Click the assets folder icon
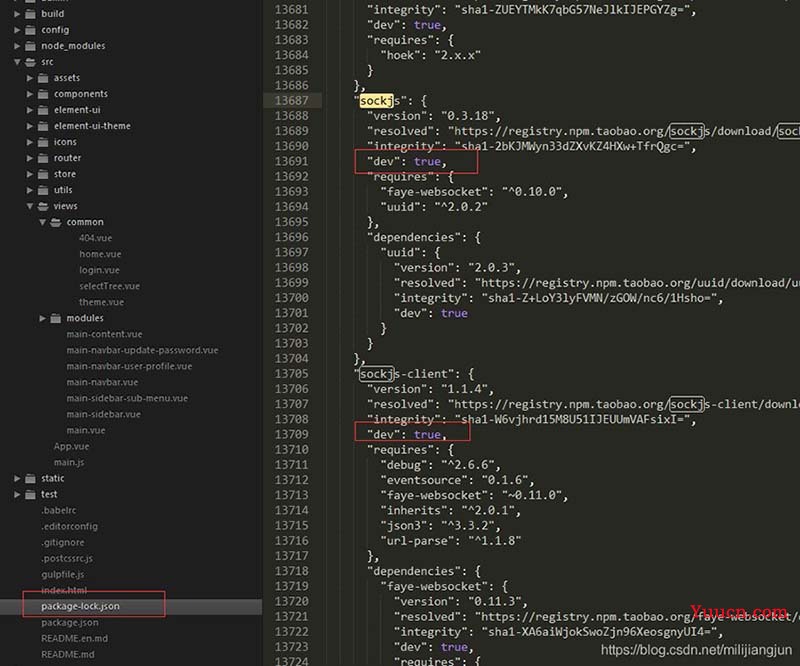 point(43,78)
